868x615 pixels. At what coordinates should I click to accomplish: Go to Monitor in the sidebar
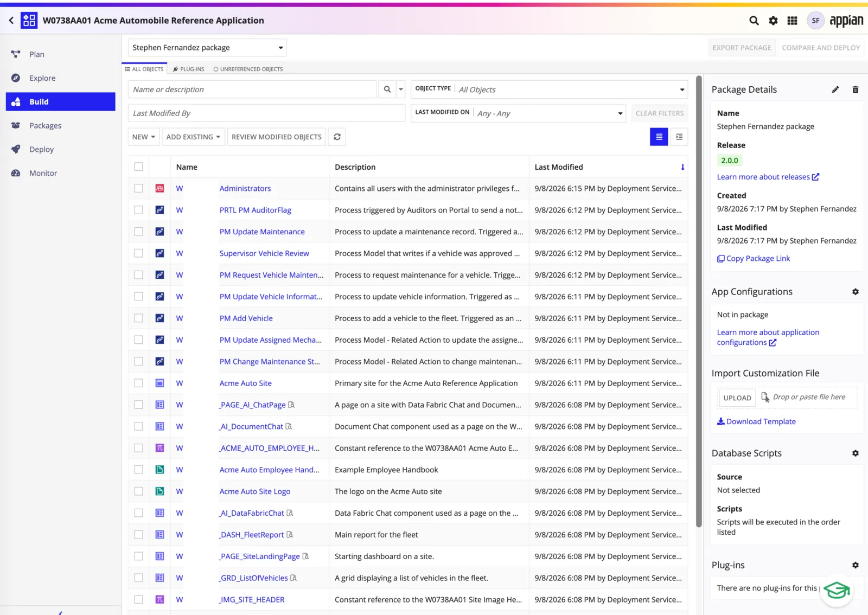(x=43, y=173)
